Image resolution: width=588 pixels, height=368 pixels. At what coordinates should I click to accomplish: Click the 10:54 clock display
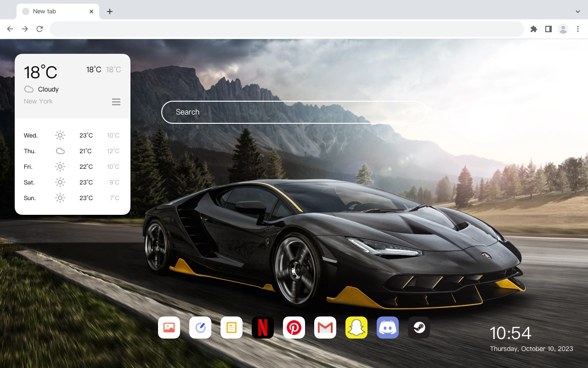coord(510,333)
